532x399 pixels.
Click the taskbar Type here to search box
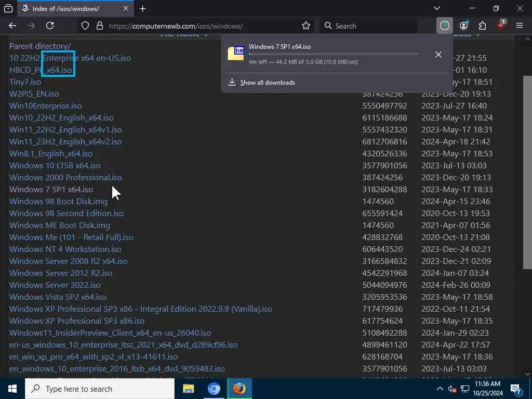100,389
